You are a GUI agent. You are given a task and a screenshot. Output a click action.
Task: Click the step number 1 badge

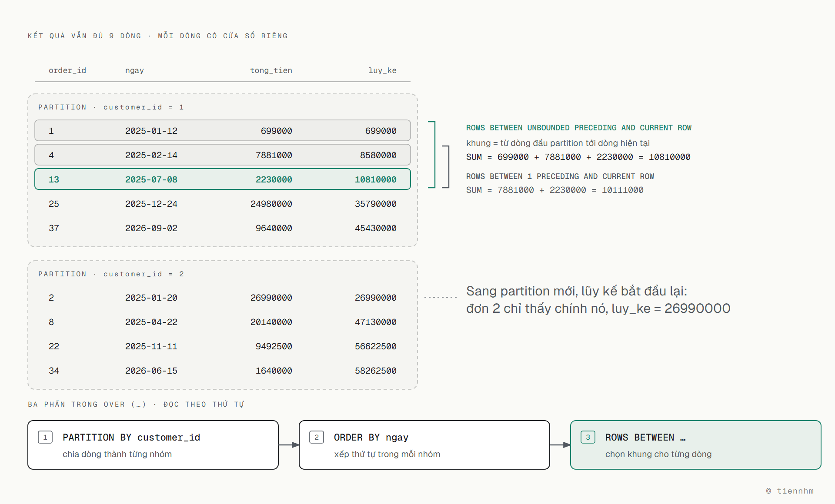(x=45, y=437)
